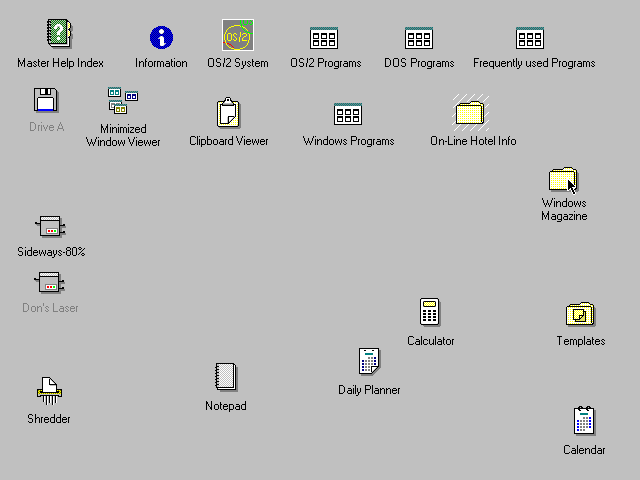This screenshot has height=480, width=640.
Task: Open the OS/2 System folder
Action: tap(238, 36)
